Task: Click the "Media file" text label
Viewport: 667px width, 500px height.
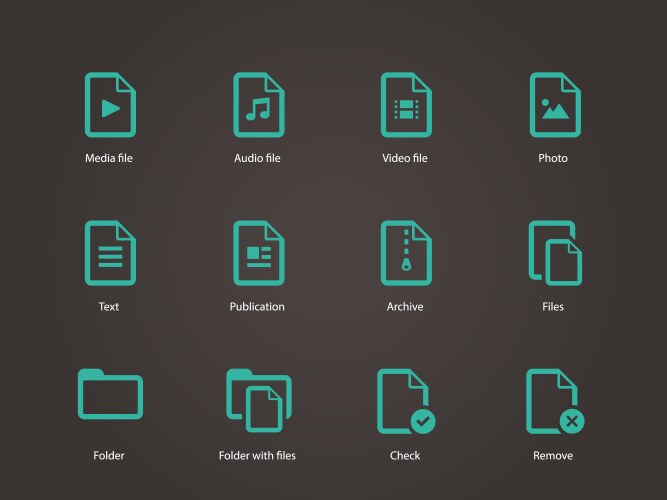Action: 109,158
